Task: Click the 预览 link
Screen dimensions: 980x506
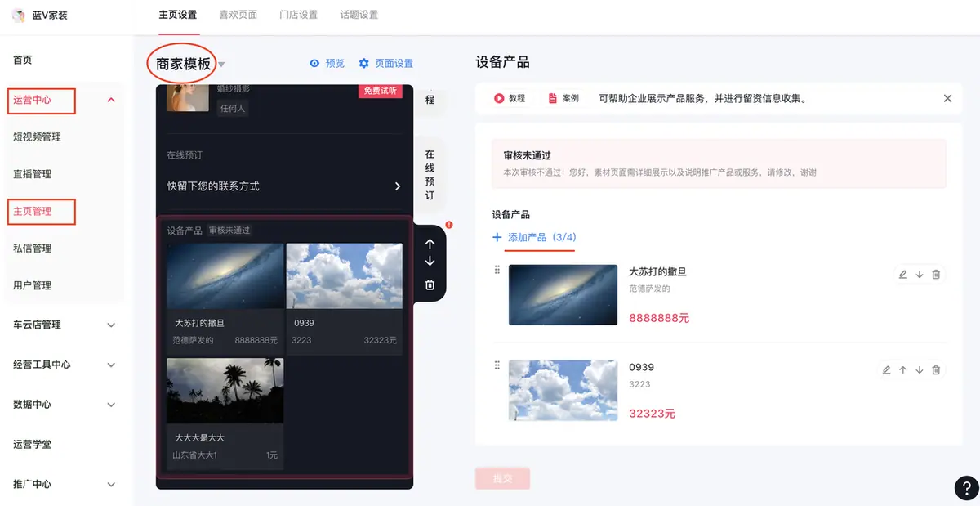Action: [335, 64]
